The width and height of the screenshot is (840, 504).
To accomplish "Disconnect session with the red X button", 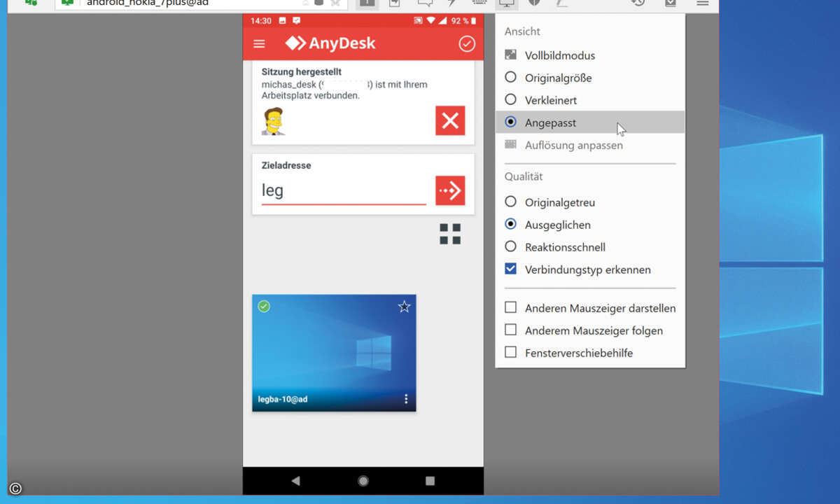I will coord(450,121).
